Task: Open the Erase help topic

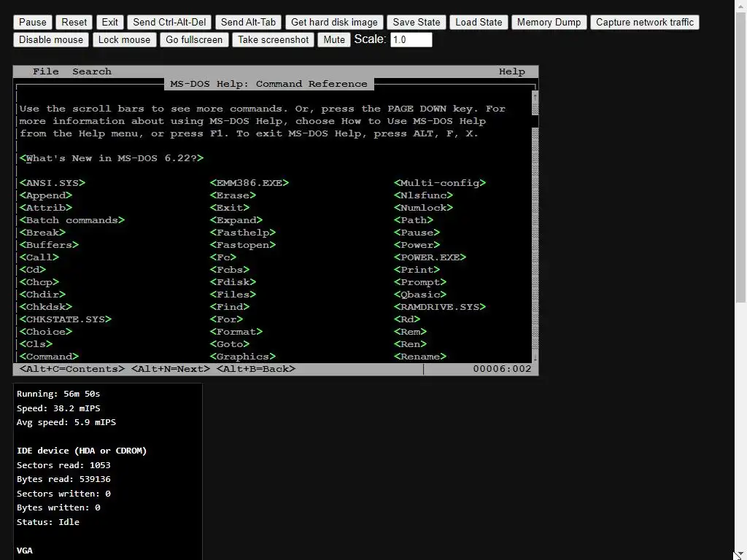Action: [x=233, y=195]
